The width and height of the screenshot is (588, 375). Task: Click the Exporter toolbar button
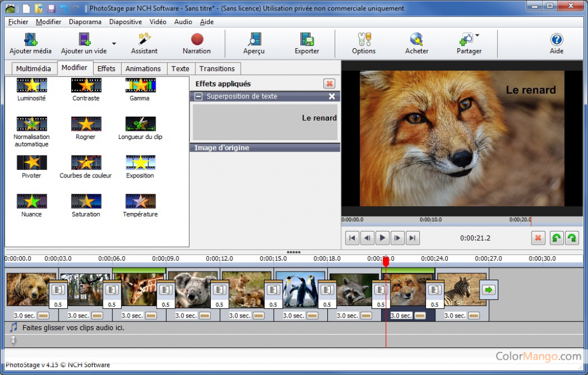click(x=307, y=44)
